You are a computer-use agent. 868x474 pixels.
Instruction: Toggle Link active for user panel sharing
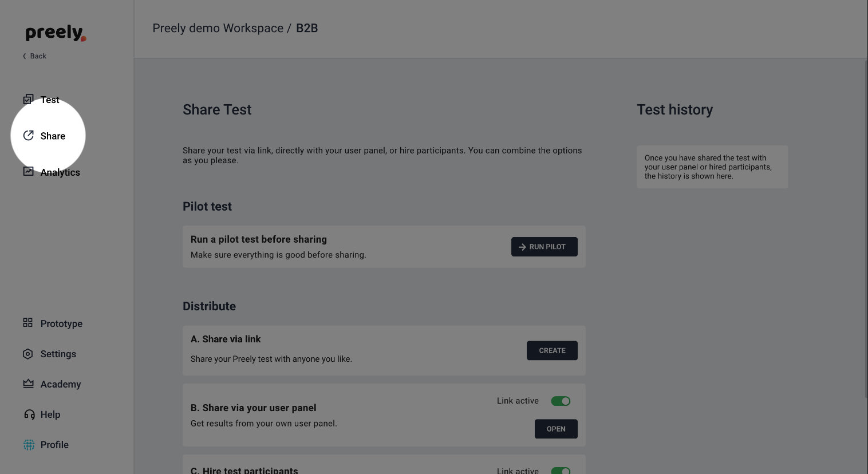[x=561, y=401]
